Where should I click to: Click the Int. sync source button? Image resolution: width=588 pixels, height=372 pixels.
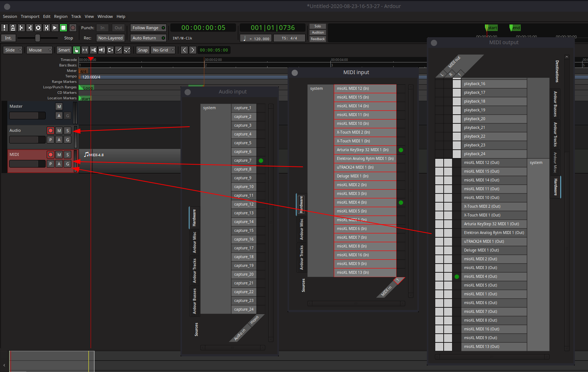(8, 38)
